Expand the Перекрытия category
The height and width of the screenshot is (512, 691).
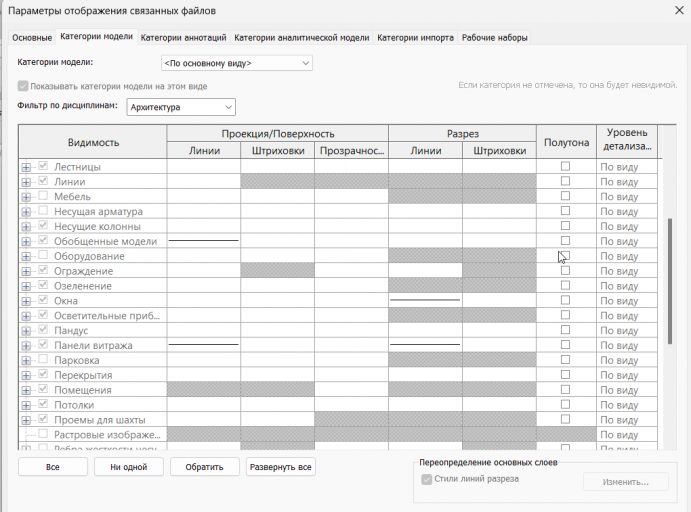pos(26,376)
